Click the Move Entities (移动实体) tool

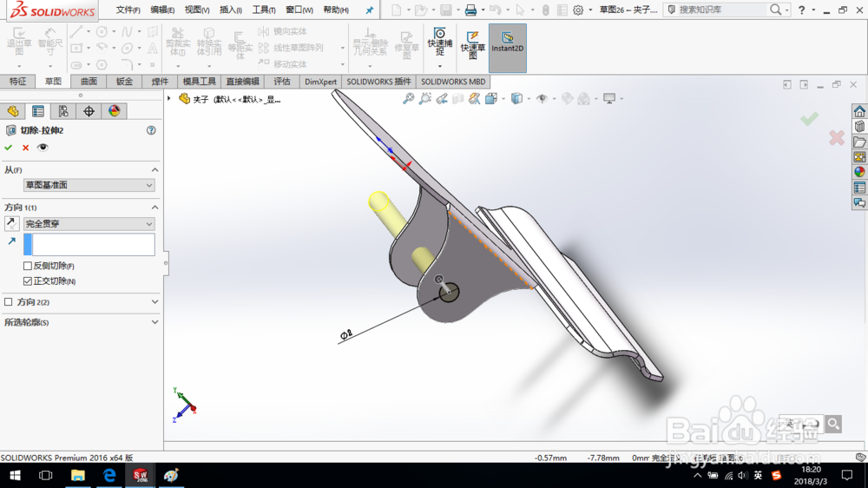(283, 63)
